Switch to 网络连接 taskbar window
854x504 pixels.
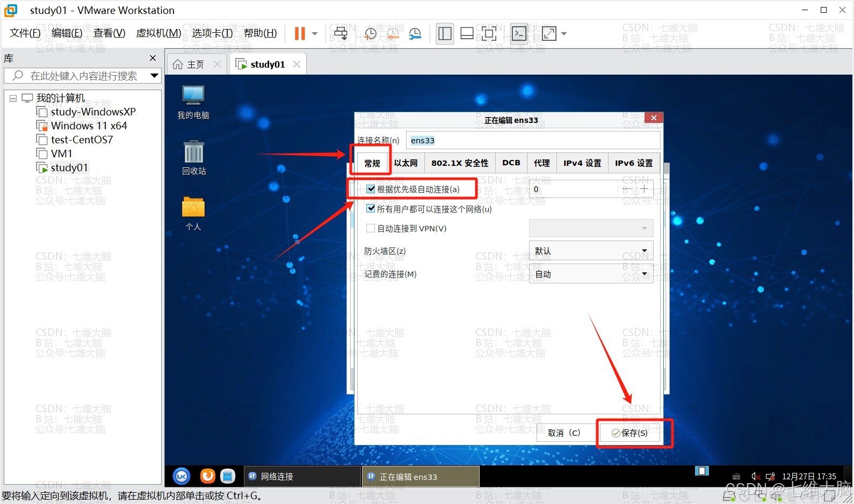coord(301,476)
